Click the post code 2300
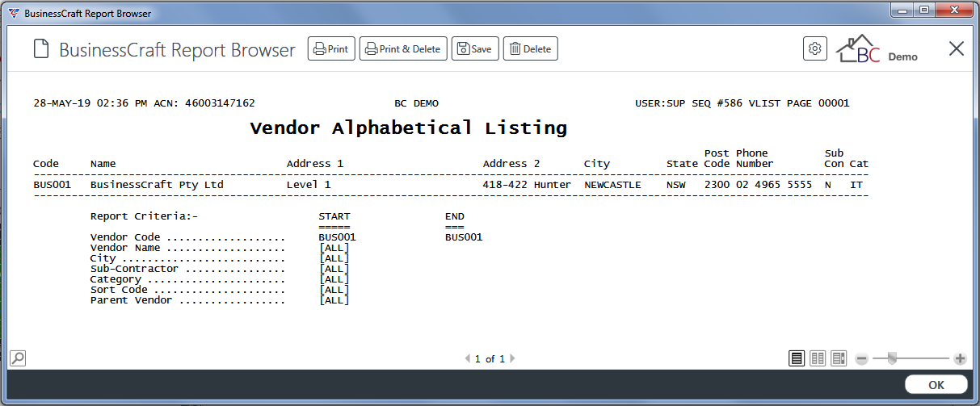The width and height of the screenshot is (980, 406). click(717, 185)
